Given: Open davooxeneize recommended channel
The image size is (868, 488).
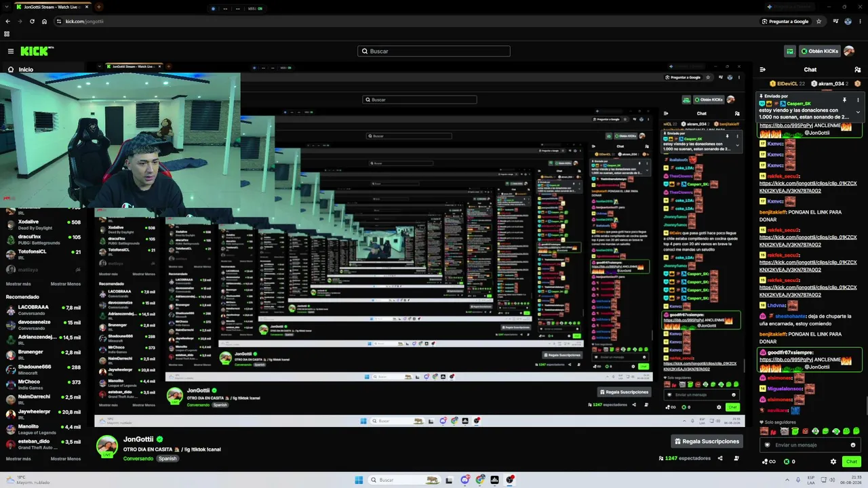Looking at the screenshot, I should [43, 325].
